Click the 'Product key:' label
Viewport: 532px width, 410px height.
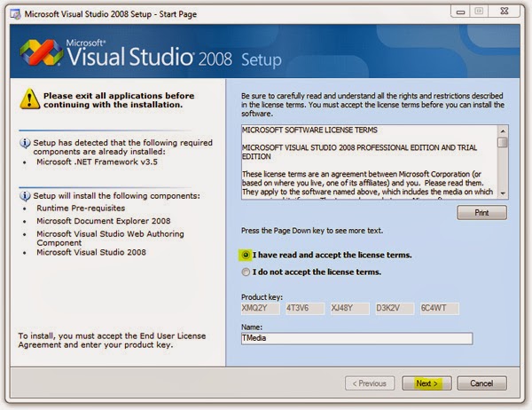pos(262,297)
